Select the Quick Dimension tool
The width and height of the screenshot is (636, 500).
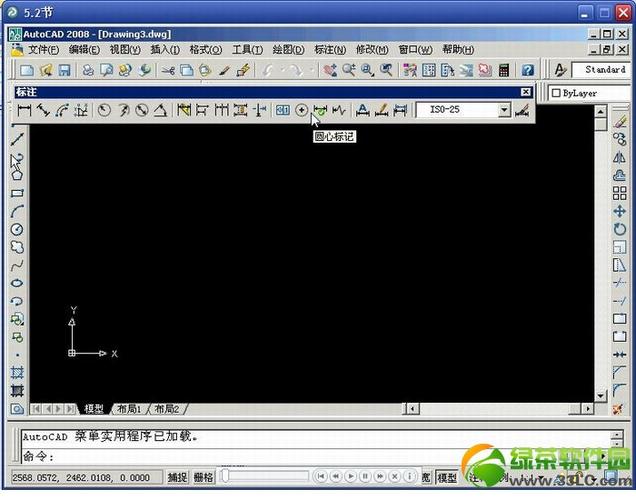(x=184, y=110)
